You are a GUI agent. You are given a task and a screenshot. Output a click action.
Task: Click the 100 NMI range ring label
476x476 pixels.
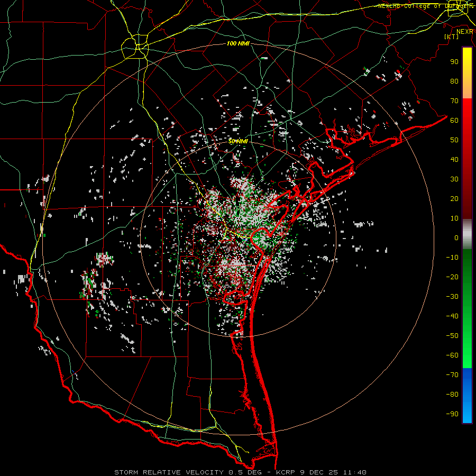(x=238, y=44)
